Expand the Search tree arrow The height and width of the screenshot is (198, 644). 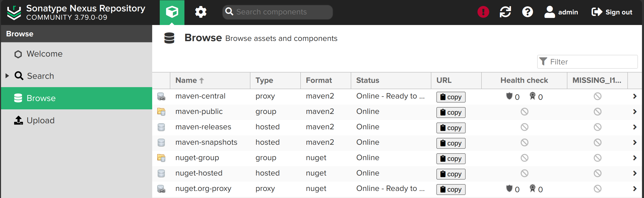(x=7, y=76)
